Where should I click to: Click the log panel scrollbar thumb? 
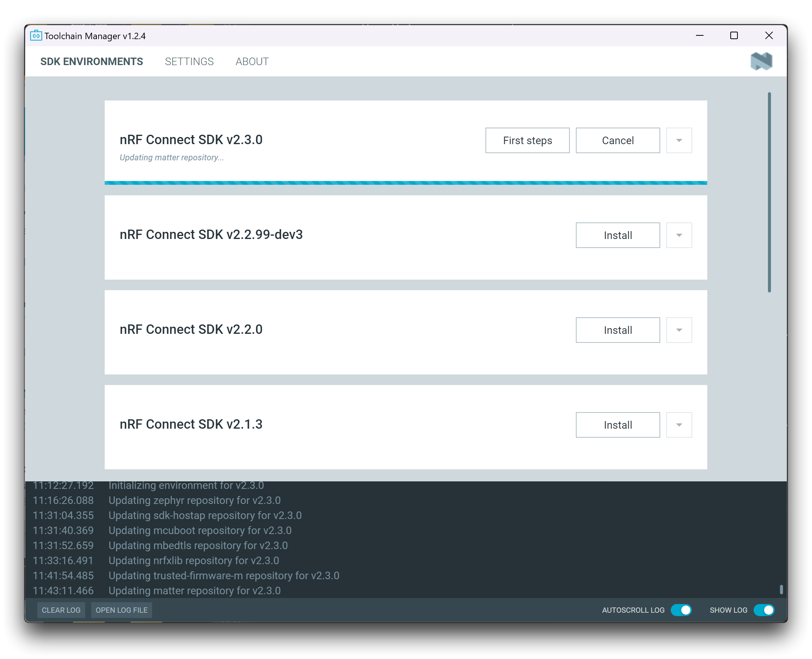pos(781,589)
